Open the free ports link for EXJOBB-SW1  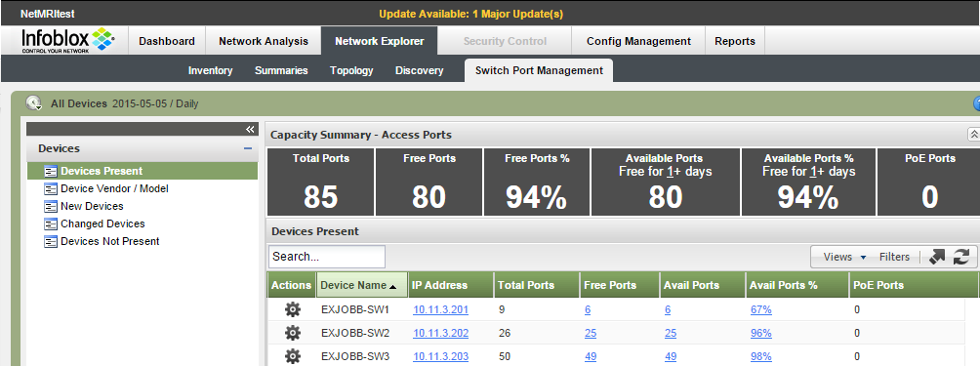coord(588,309)
